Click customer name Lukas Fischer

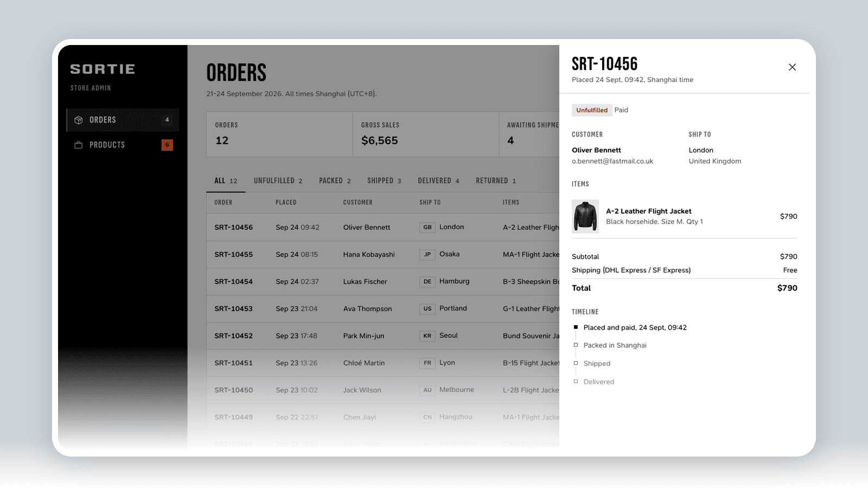[365, 281]
